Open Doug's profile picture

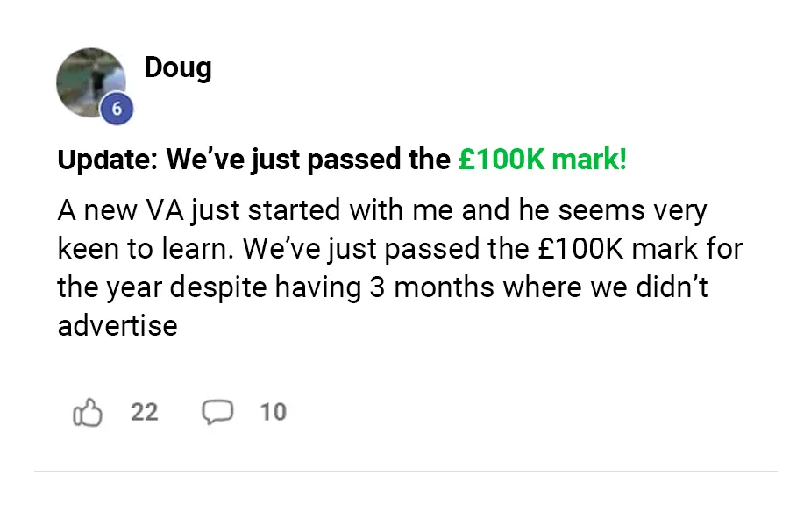pos(90,82)
